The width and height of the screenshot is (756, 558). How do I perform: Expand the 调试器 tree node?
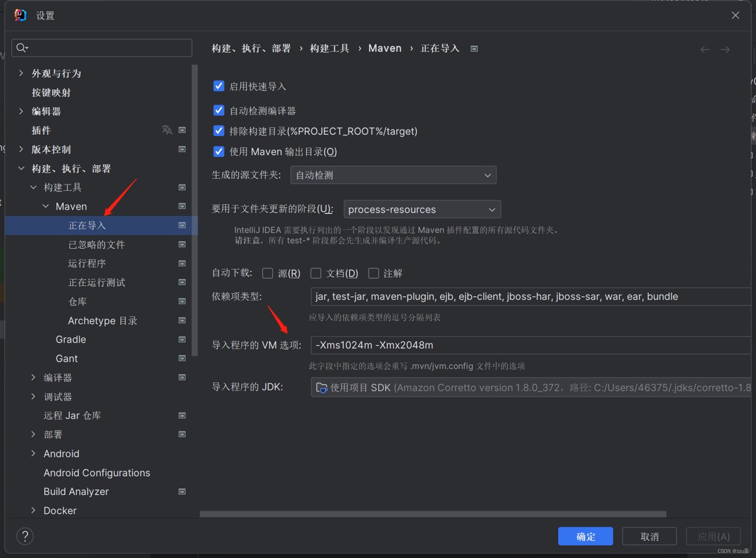pos(33,397)
